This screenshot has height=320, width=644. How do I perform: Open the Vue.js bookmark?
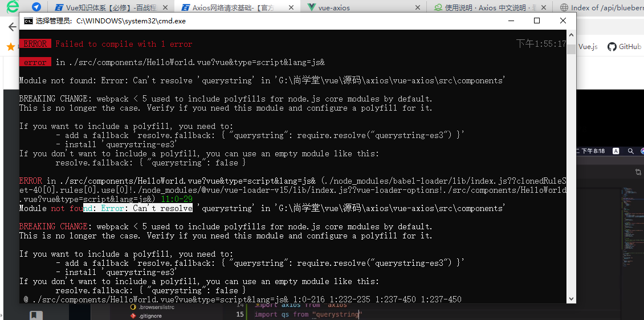(x=588, y=46)
